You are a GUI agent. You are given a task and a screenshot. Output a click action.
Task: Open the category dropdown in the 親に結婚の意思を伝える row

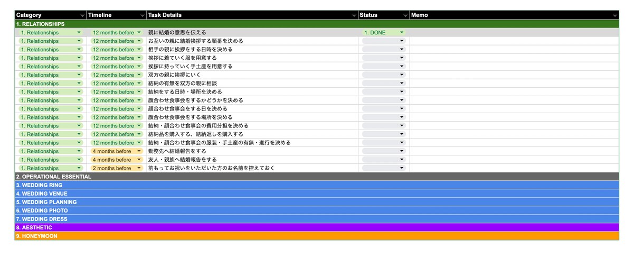coord(51,32)
